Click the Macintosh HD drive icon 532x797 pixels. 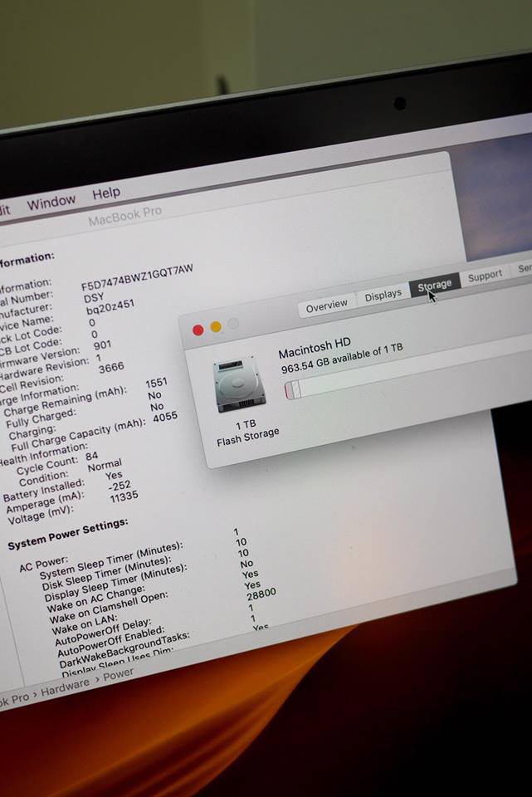coord(239,384)
